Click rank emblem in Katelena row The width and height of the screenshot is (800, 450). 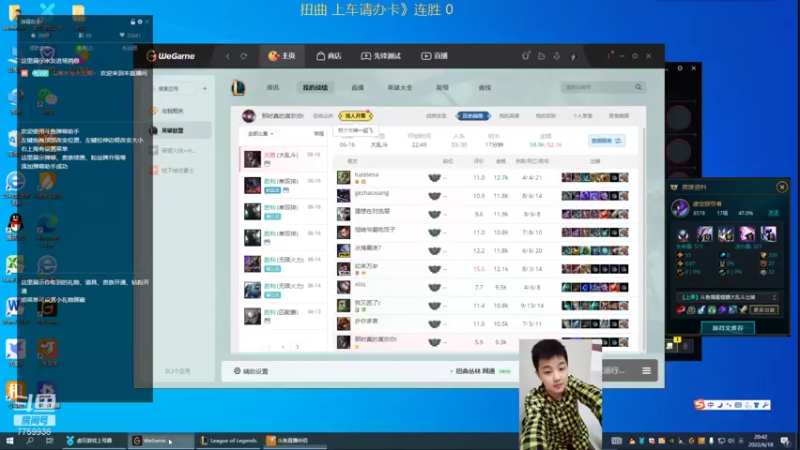click(434, 178)
